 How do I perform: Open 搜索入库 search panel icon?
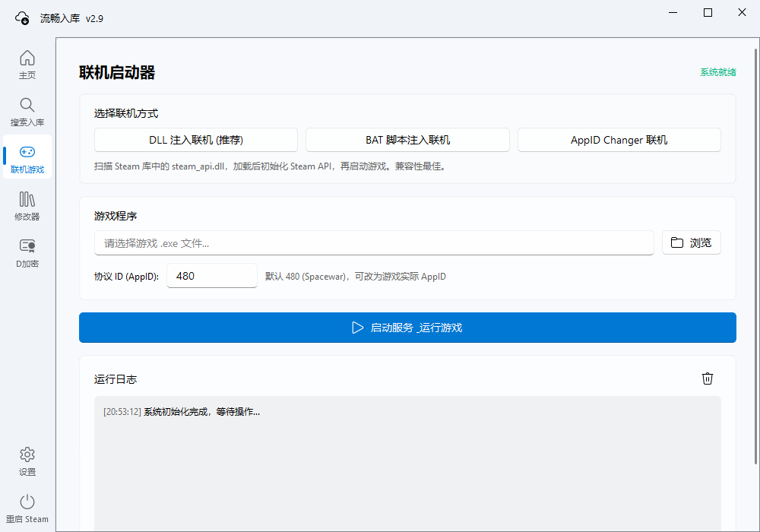tap(27, 105)
